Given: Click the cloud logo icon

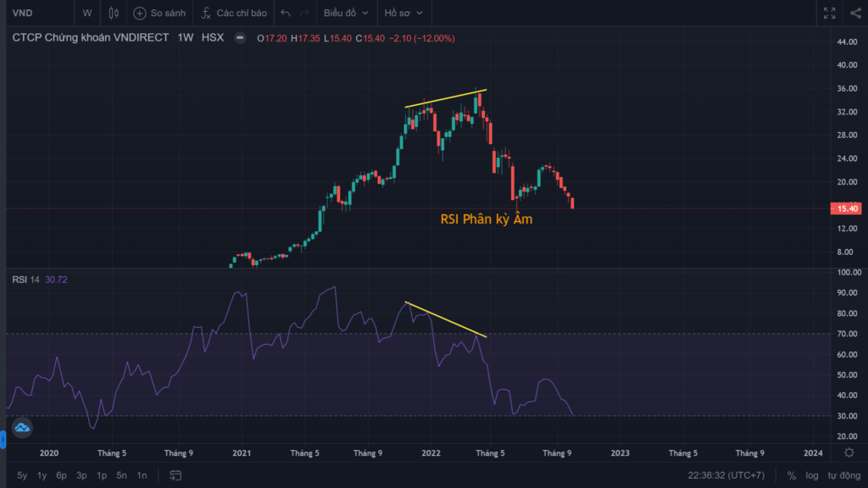Looking at the screenshot, I should pos(22,428).
